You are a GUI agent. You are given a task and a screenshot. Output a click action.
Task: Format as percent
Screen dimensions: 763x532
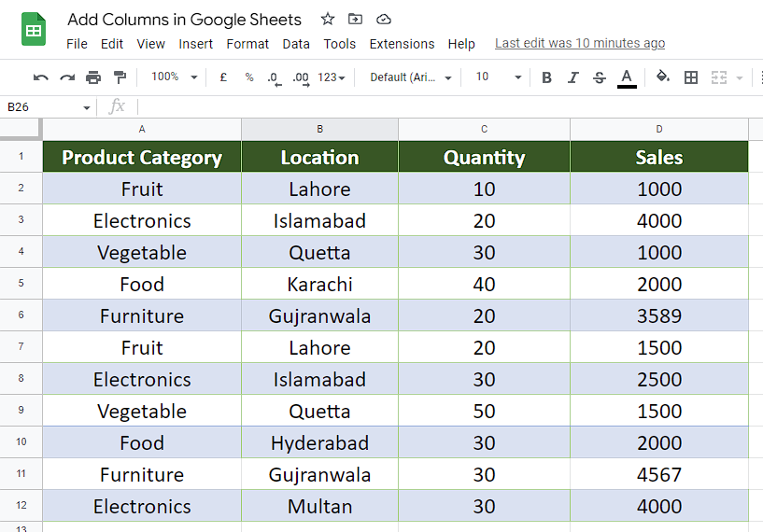pos(249,77)
